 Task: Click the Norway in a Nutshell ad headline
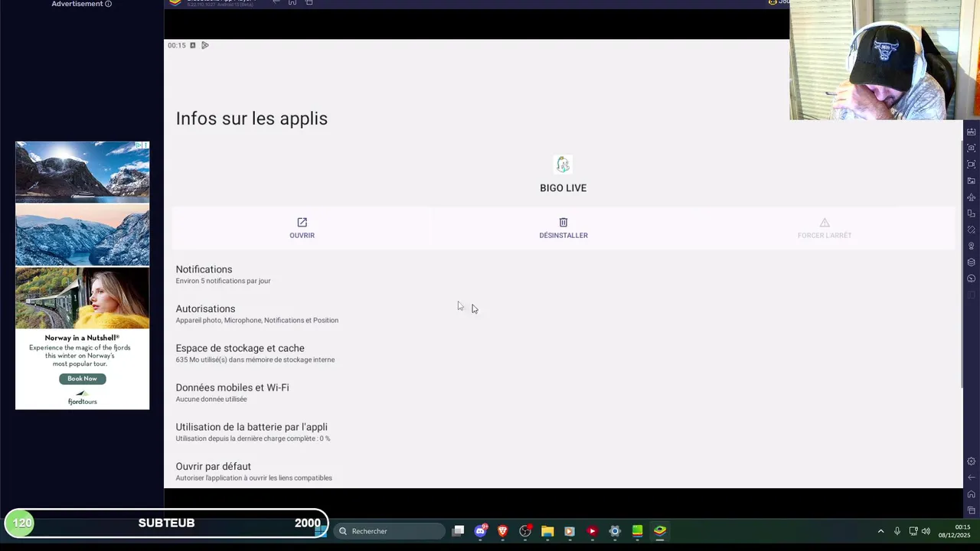(x=82, y=337)
